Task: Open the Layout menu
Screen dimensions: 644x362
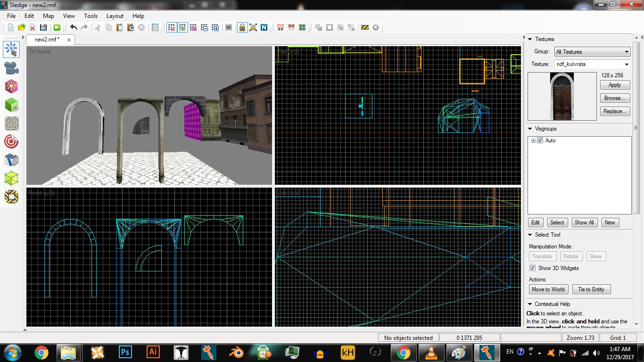Action: click(x=115, y=16)
